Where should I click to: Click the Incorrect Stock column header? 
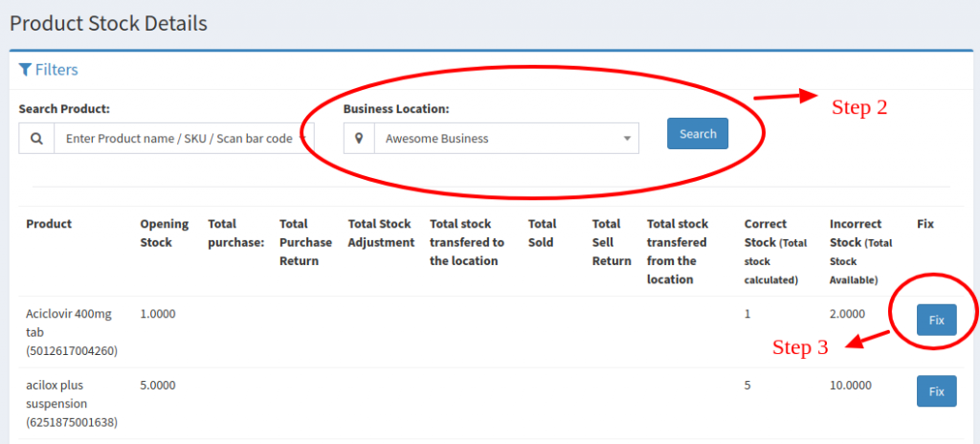861,251
